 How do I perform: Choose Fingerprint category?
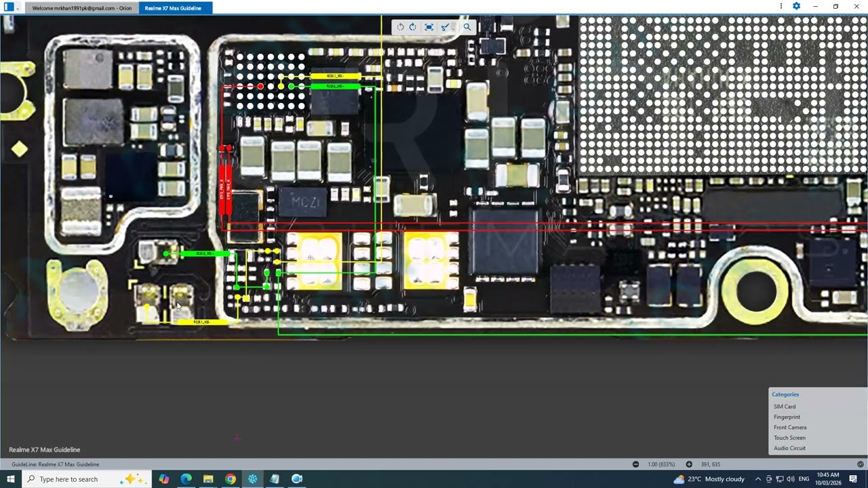[787, 417]
